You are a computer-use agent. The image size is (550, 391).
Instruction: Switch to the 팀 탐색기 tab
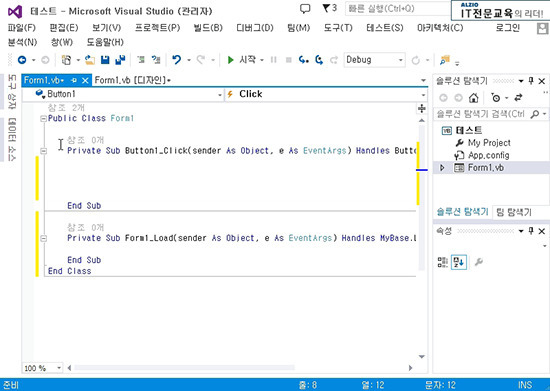[x=514, y=212]
